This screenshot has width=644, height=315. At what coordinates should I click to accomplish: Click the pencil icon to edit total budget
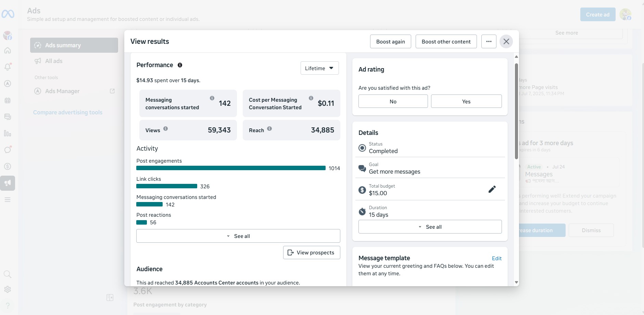pyautogui.click(x=492, y=189)
